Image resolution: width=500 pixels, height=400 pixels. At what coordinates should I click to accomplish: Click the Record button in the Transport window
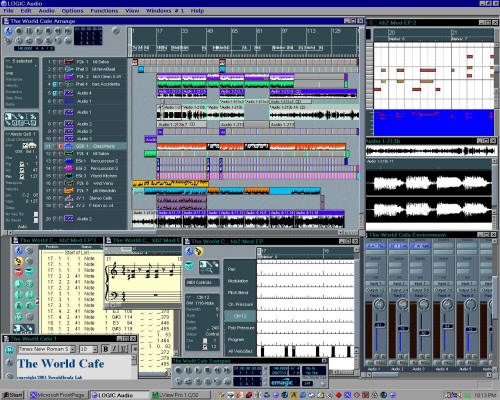tap(179, 370)
